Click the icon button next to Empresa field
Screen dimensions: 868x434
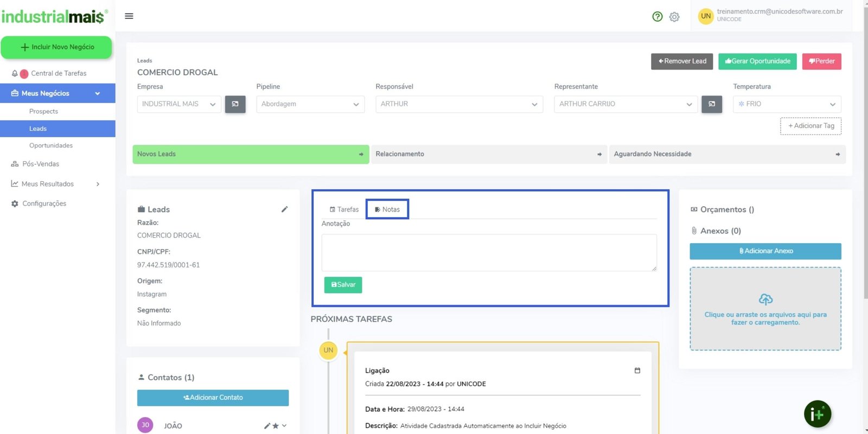click(x=235, y=104)
